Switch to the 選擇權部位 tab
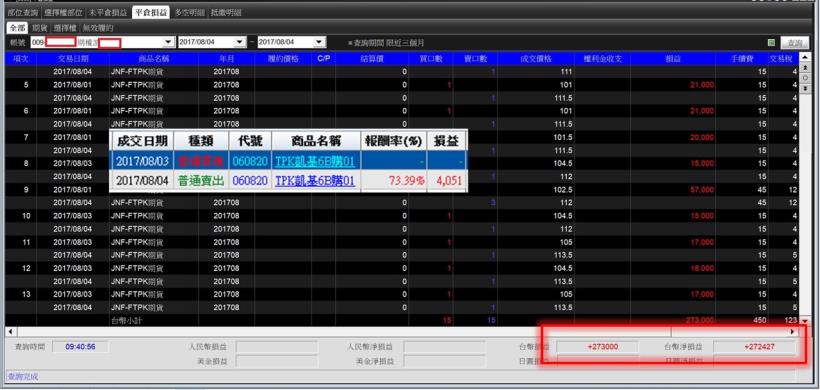Viewport: 820px width, 390px height. tap(63, 13)
